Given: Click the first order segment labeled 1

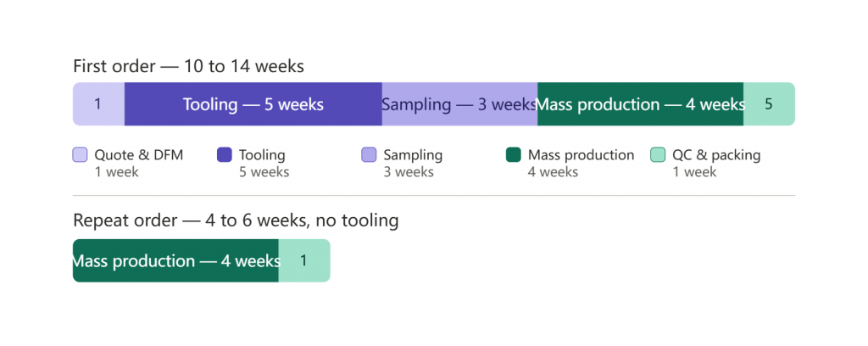Looking at the screenshot, I should coord(98,104).
